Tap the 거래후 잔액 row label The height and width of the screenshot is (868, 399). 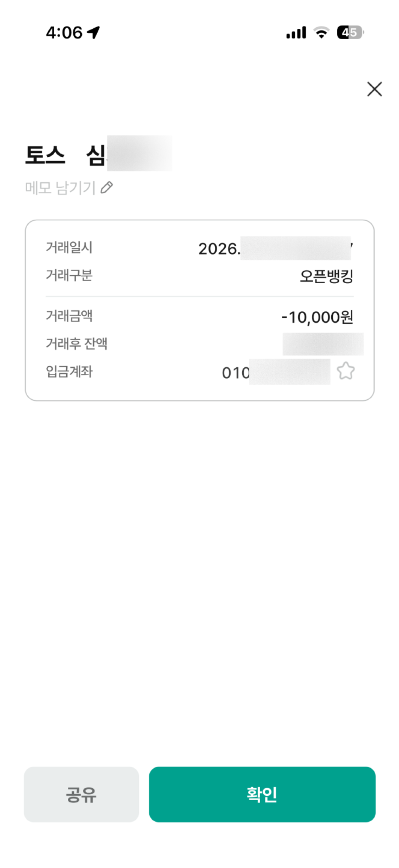click(76, 343)
